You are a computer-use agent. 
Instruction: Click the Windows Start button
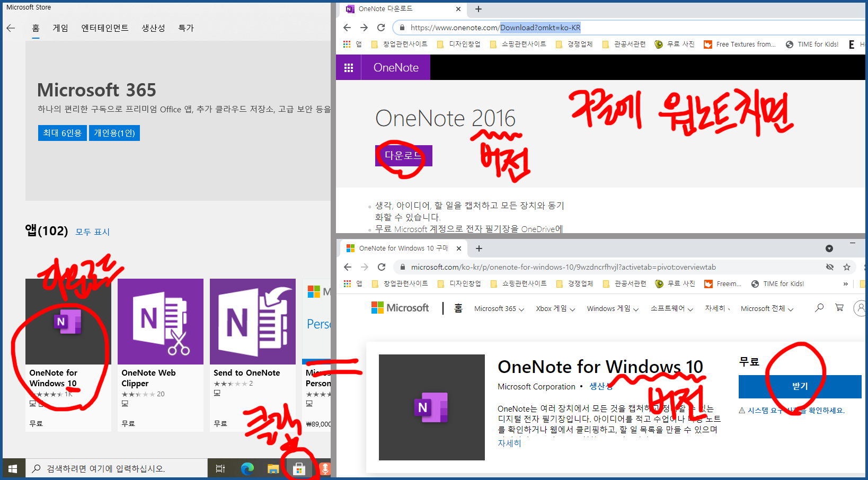[13, 469]
